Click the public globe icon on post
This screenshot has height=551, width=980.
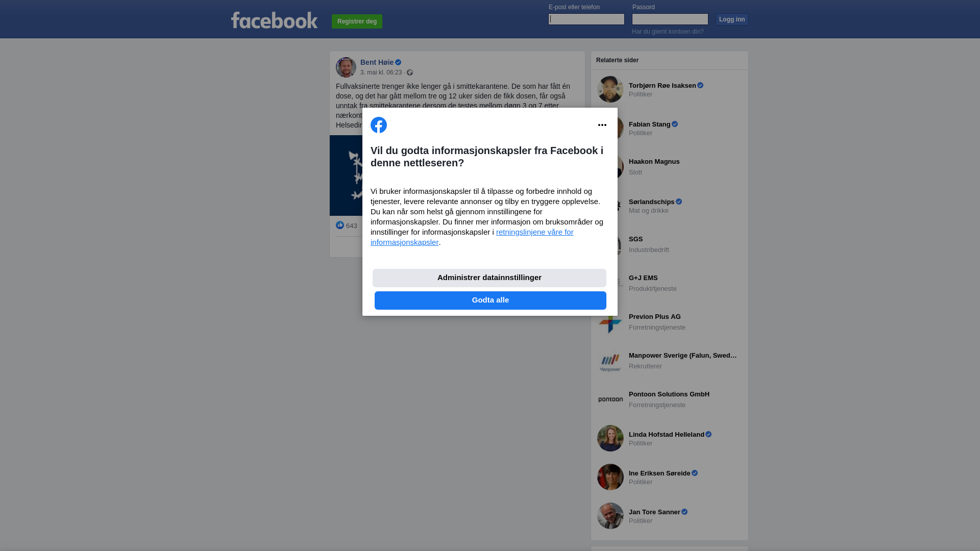(410, 72)
